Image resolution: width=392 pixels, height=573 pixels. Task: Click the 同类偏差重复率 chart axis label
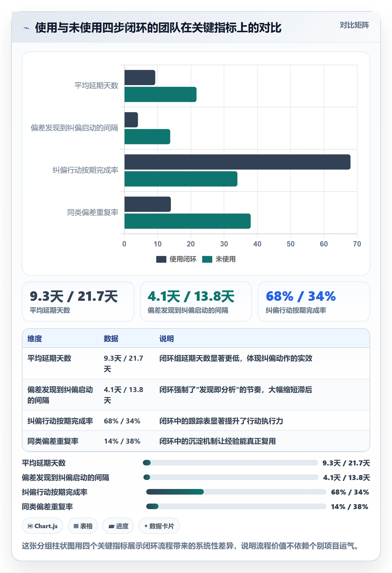(x=93, y=213)
